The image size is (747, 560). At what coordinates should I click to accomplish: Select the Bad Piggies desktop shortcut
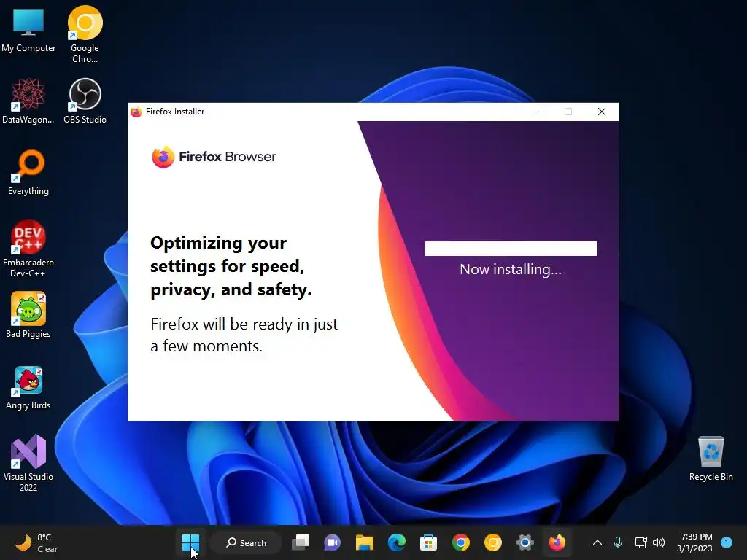tap(28, 315)
